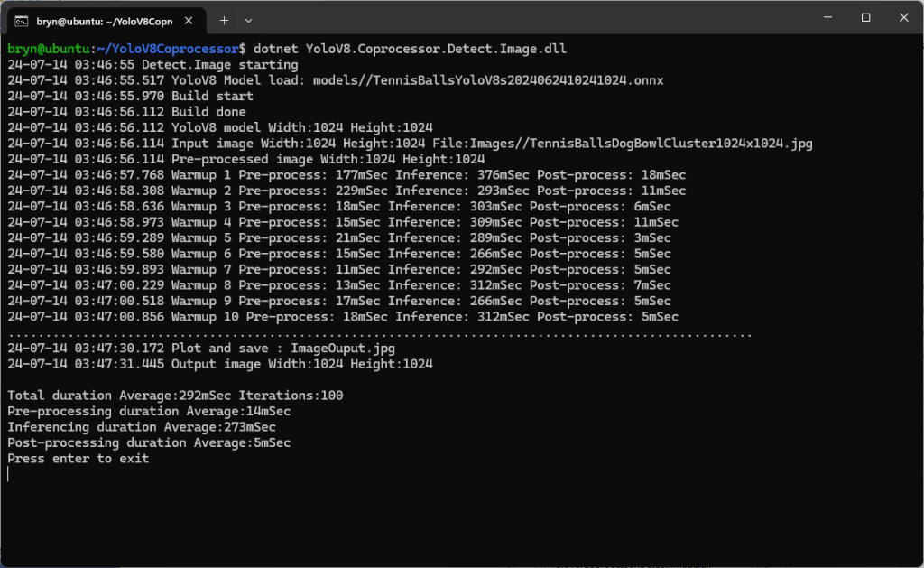
Task: Click Inferencing duration Average:273mSec line
Action: [x=142, y=427]
